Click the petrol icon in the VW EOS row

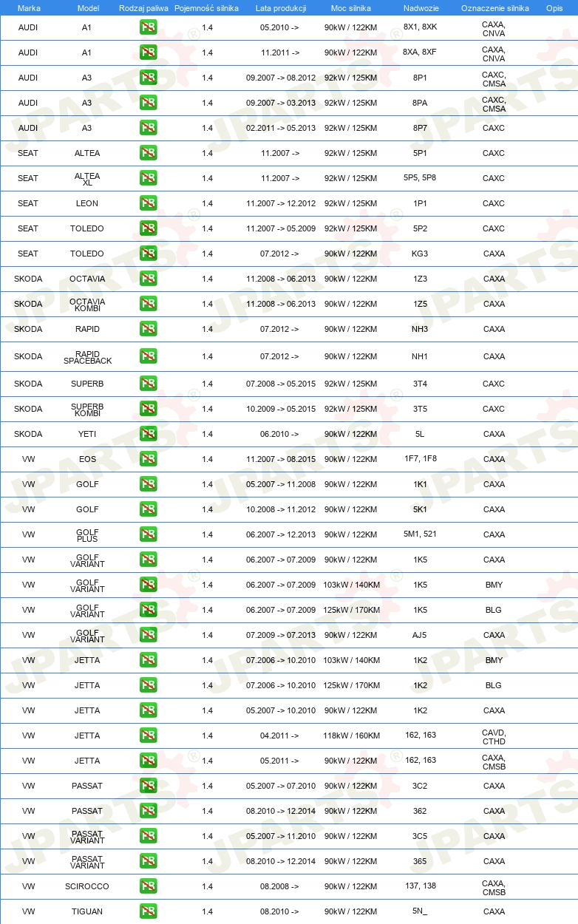point(148,459)
